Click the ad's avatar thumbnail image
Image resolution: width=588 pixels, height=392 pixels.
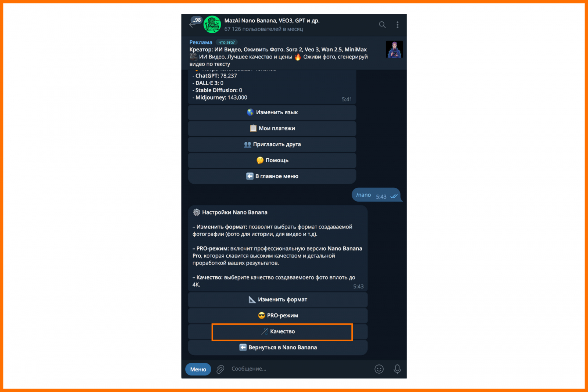(x=394, y=49)
